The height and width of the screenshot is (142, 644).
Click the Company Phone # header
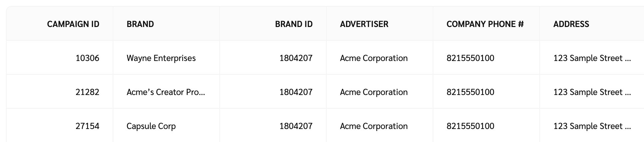point(485,24)
